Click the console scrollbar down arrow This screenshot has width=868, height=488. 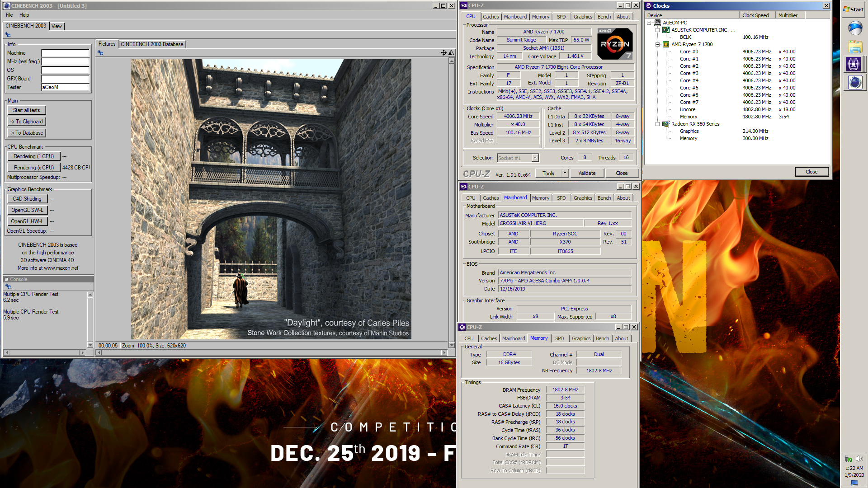pyautogui.click(x=90, y=345)
